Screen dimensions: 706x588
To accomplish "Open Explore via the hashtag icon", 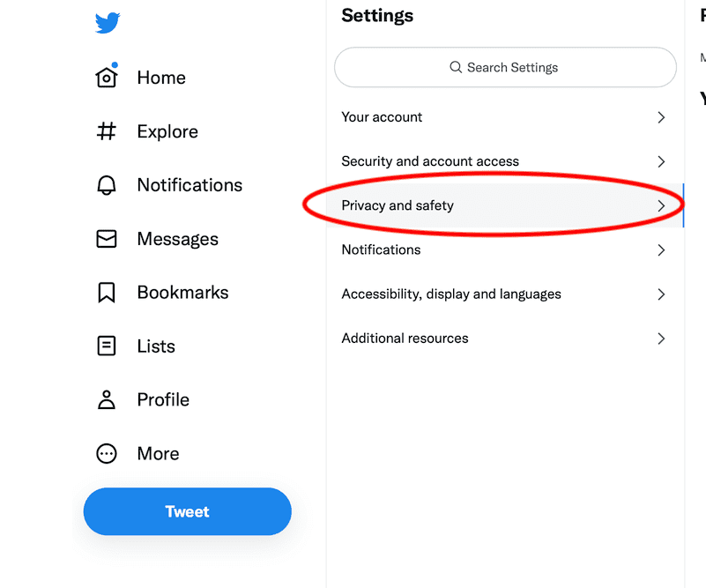I will click(x=106, y=130).
